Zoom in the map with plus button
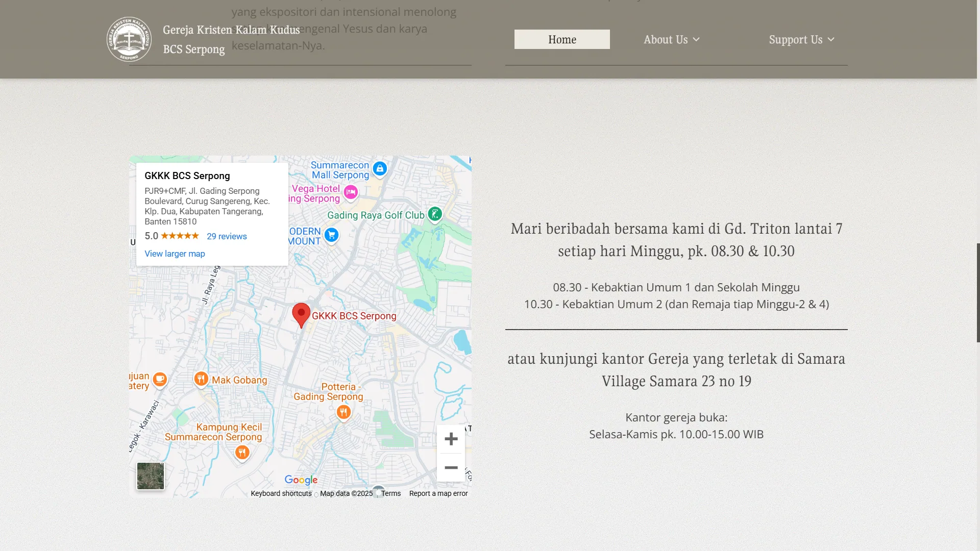The image size is (980, 551). coord(451,439)
